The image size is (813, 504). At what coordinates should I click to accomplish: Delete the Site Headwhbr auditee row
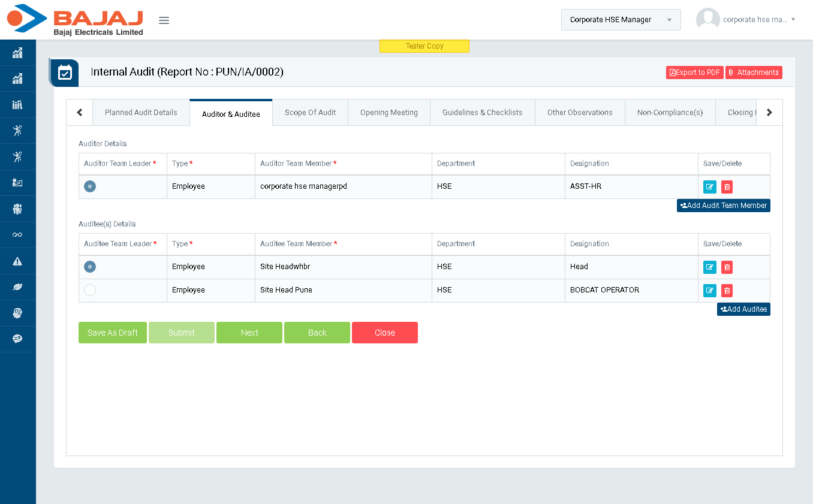point(727,267)
